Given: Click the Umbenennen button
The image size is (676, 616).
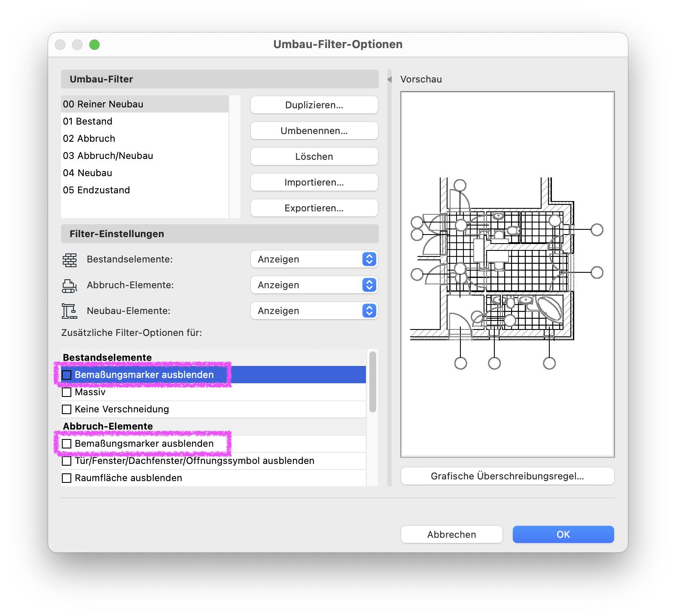Looking at the screenshot, I should tap(314, 131).
